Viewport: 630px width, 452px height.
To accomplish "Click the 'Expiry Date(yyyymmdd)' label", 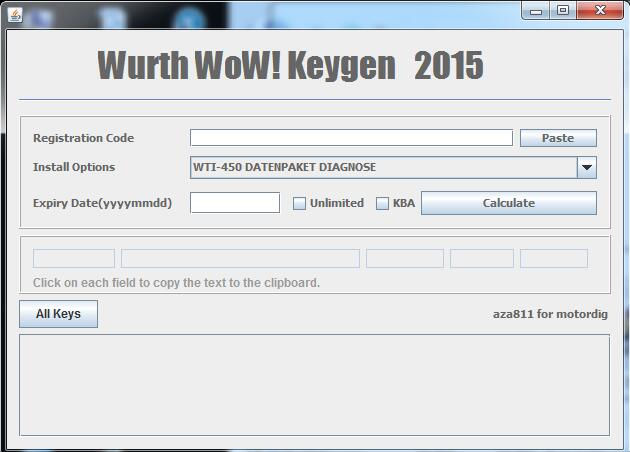I will coord(102,203).
